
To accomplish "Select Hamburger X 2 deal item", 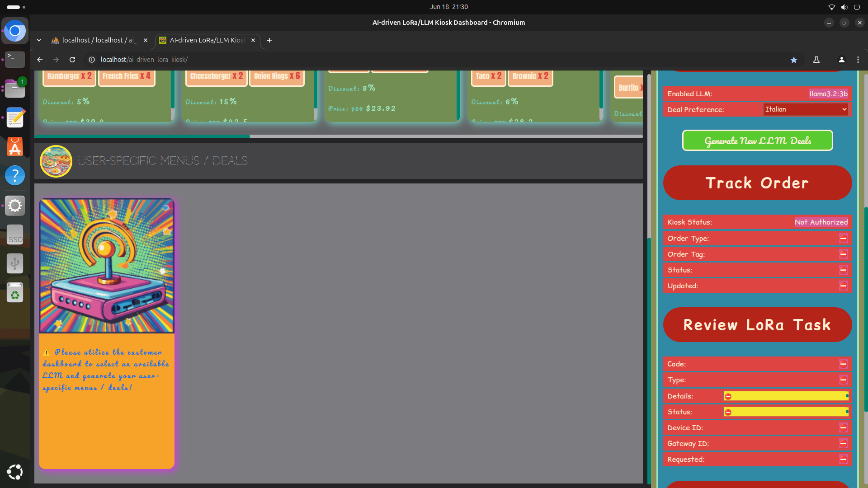I will point(69,76).
